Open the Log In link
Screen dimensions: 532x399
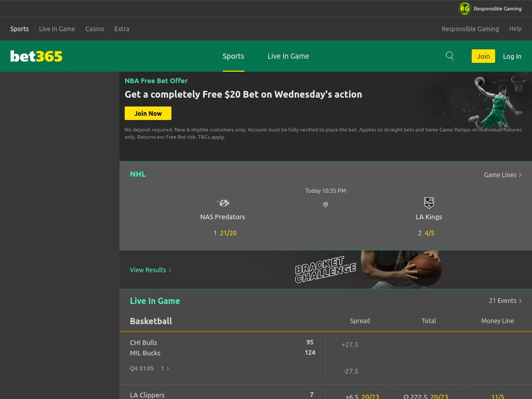pyautogui.click(x=512, y=56)
